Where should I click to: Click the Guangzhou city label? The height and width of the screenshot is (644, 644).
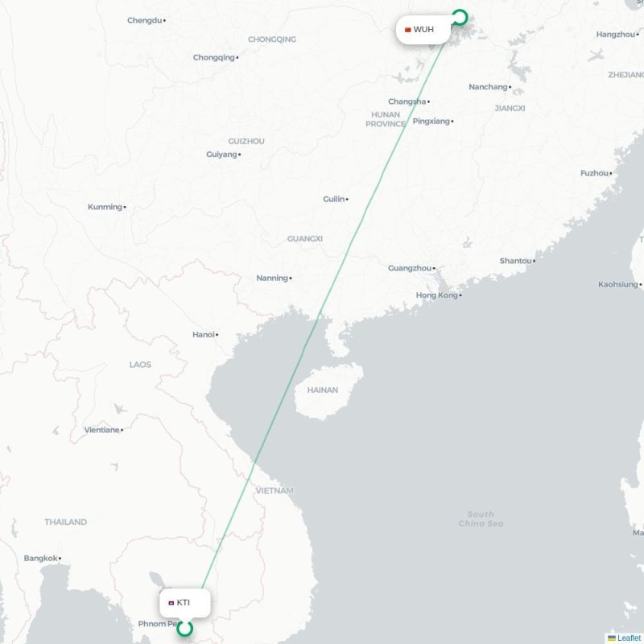tap(410, 268)
